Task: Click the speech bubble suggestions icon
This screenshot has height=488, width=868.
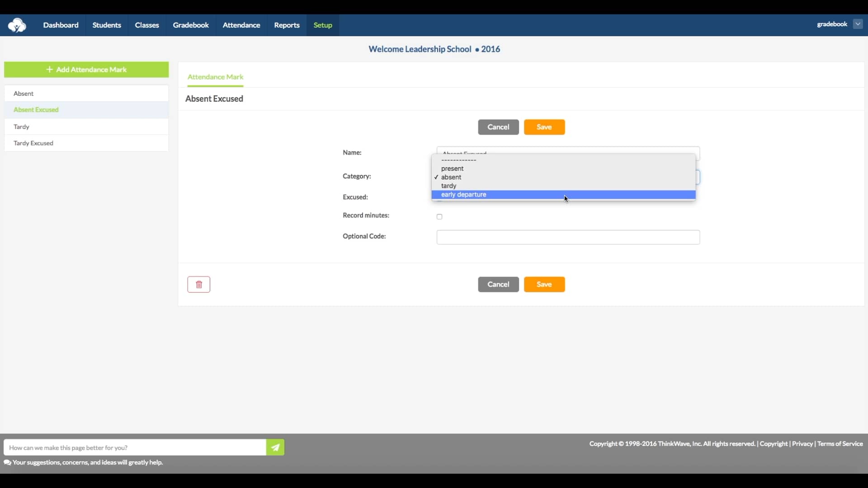Action: click(x=7, y=463)
